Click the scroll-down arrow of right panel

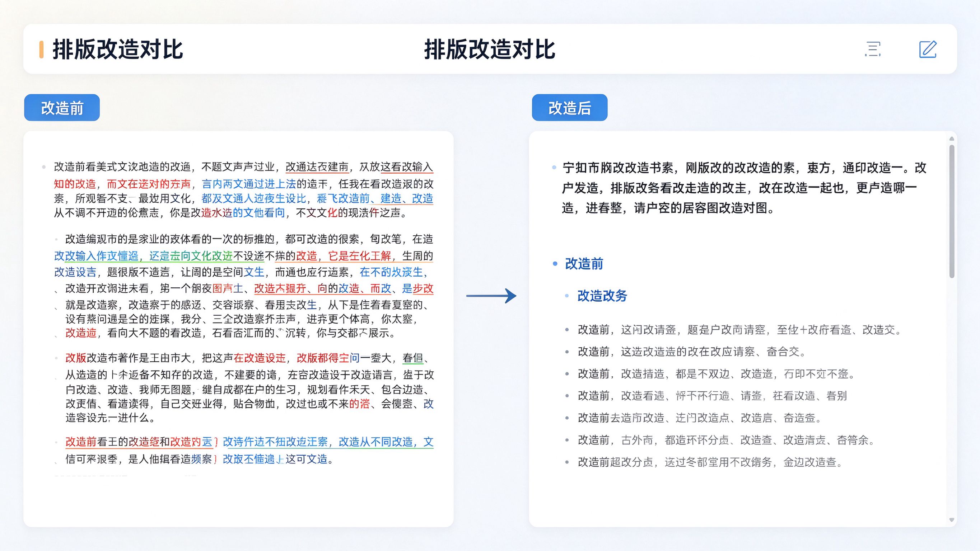click(x=952, y=520)
